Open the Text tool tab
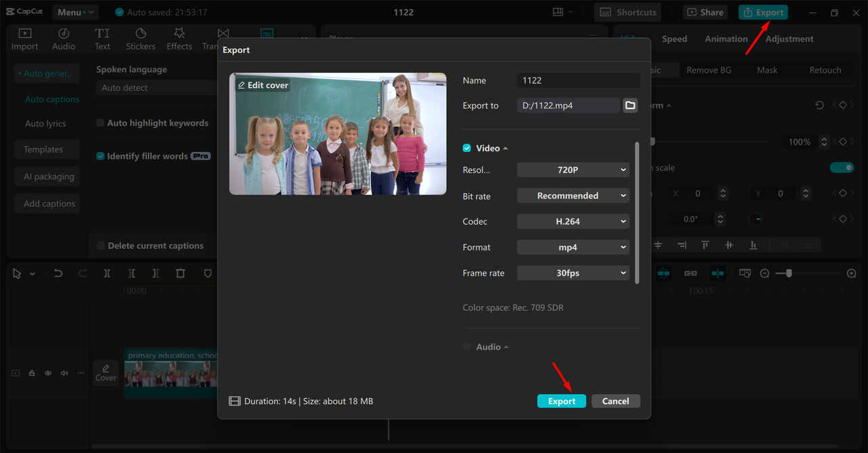Viewport: 868px width, 453px height. (102, 39)
